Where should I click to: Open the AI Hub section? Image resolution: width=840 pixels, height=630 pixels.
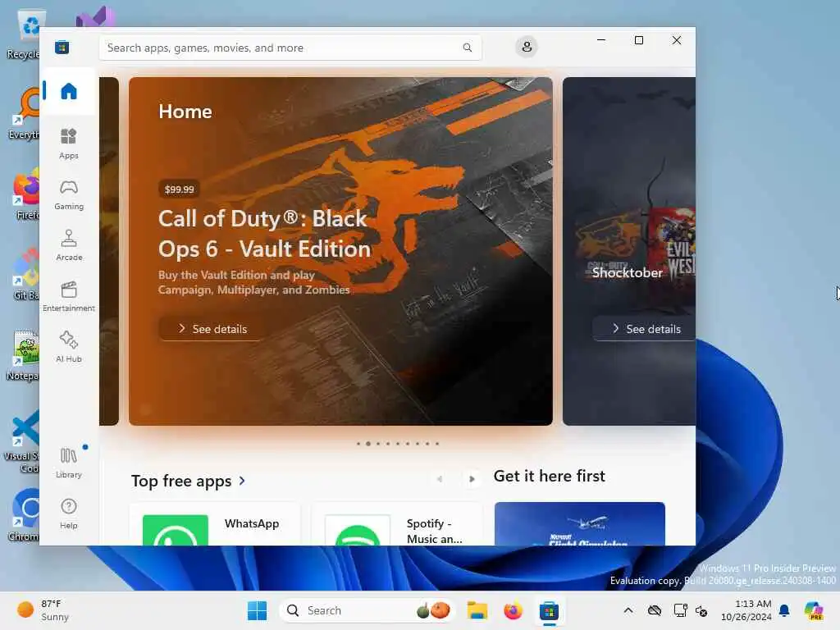pyautogui.click(x=69, y=347)
